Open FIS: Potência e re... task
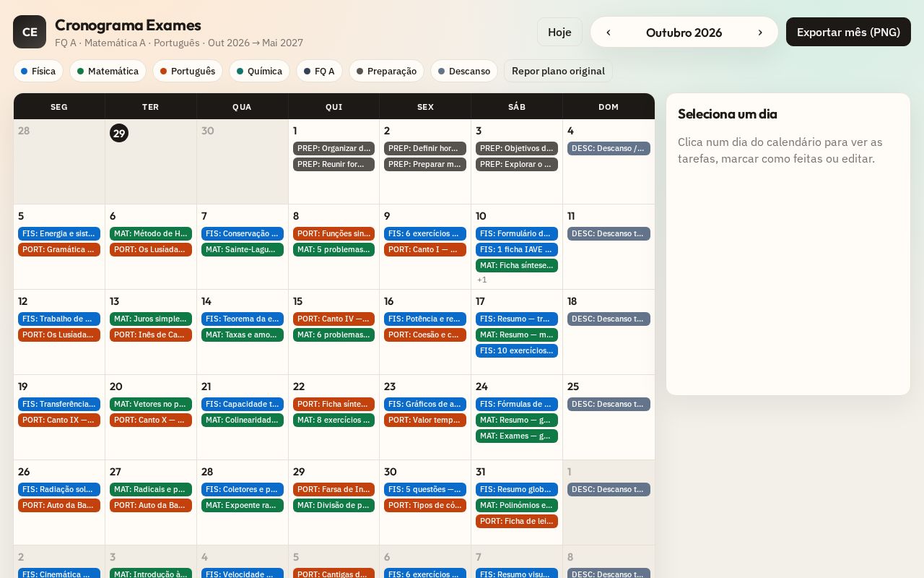This screenshot has height=578, width=924. (x=425, y=319)
